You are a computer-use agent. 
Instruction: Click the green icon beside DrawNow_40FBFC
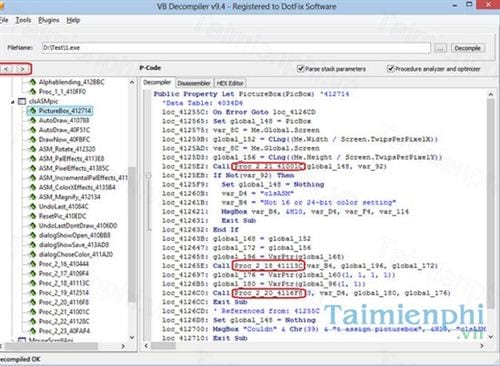point(32,139)
